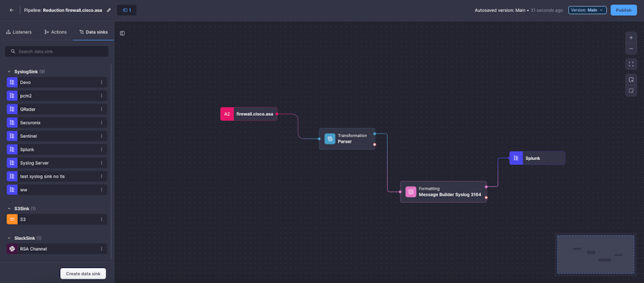Publish the pipeline
This screenshot has width=644, height=283.
pos(623,10)
